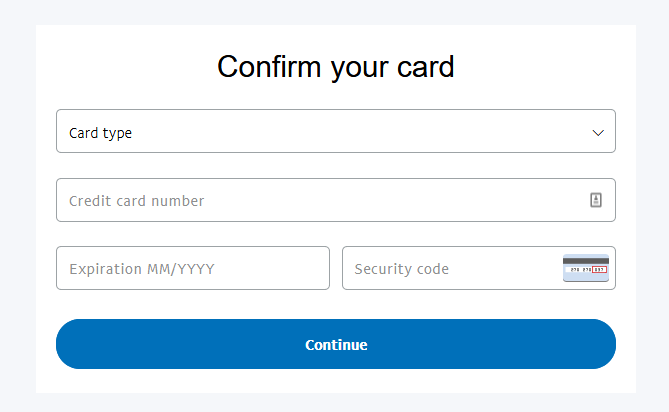Open the Card type dropdown
The height and width of the screenshot is (412, 669).
click(x=336, y=131)
